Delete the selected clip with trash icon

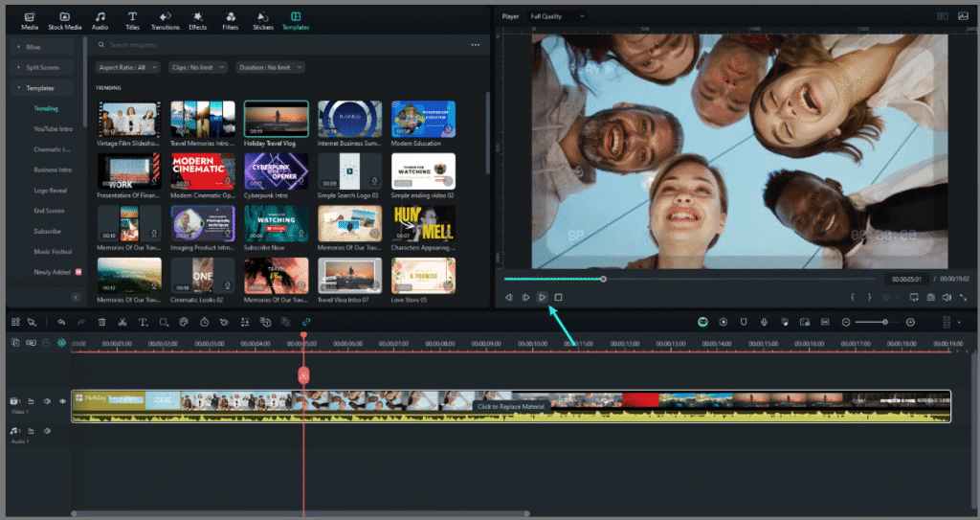tap(101, 323)
